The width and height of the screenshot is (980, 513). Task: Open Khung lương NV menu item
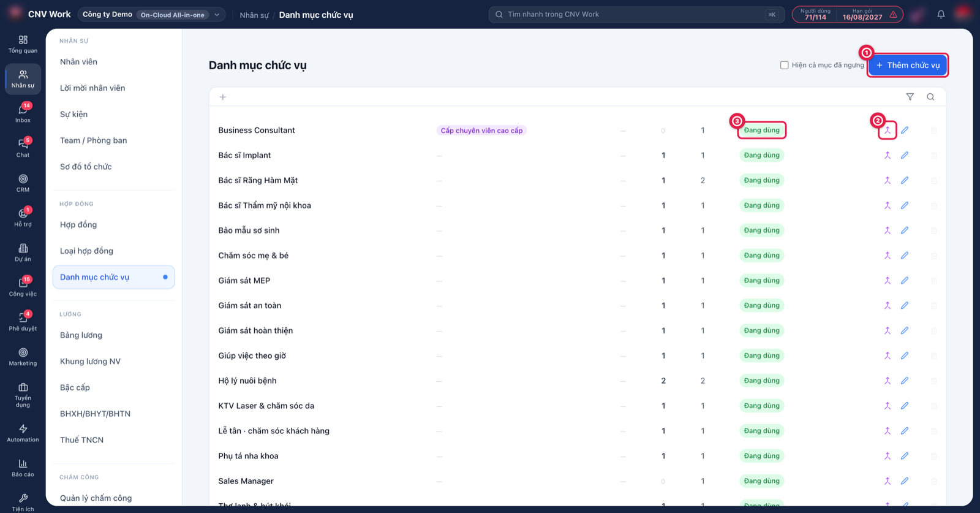click(90, 362)
